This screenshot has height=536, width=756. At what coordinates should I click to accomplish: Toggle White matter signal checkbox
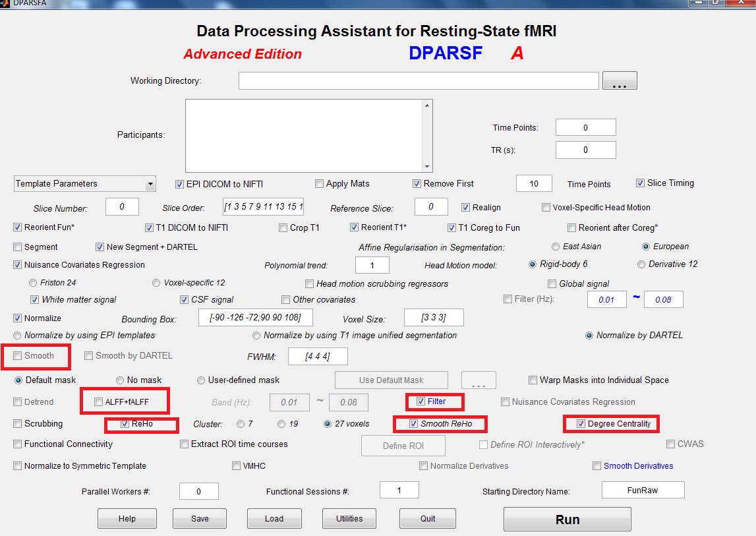click(x=35, y=299)
